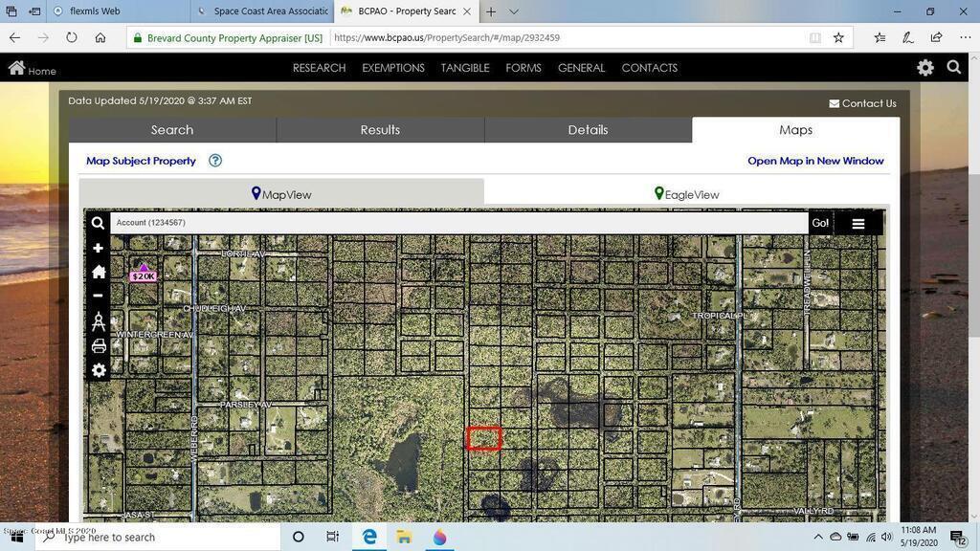This screenshot has height=551, width=980.
Task: Print the map using printer icon
Action: (98, 346)
